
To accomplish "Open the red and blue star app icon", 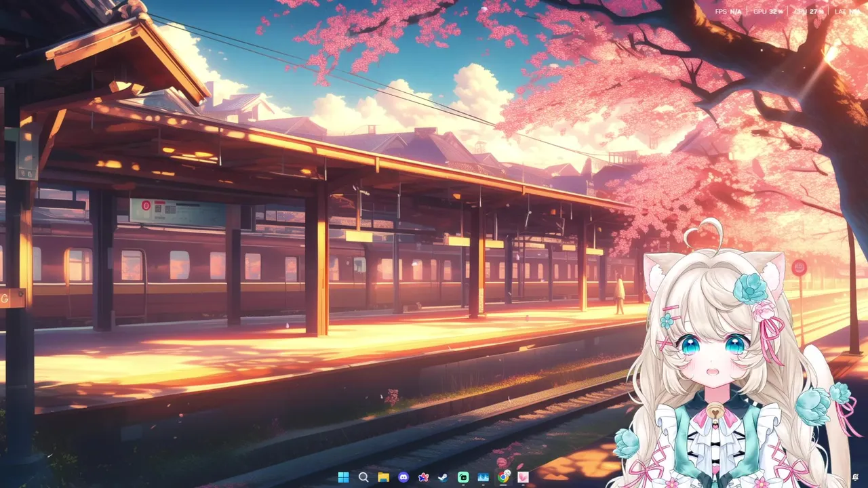I will tap(423, 477).
